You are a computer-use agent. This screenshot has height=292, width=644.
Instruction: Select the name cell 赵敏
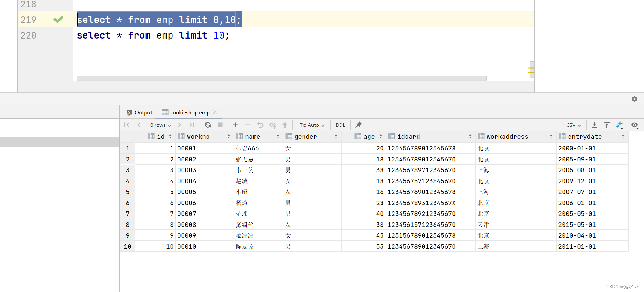tap(258, 181)
